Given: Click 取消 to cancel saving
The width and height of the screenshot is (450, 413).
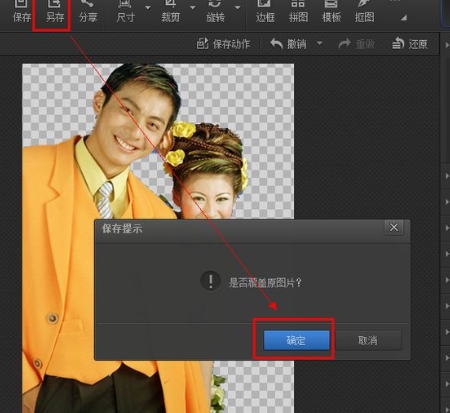Looking at the screenshot, I should point(368,340).
